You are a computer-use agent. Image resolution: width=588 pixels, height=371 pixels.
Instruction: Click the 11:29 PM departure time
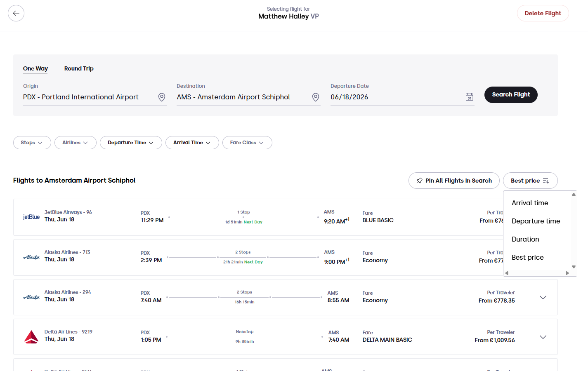click(152, 220)
